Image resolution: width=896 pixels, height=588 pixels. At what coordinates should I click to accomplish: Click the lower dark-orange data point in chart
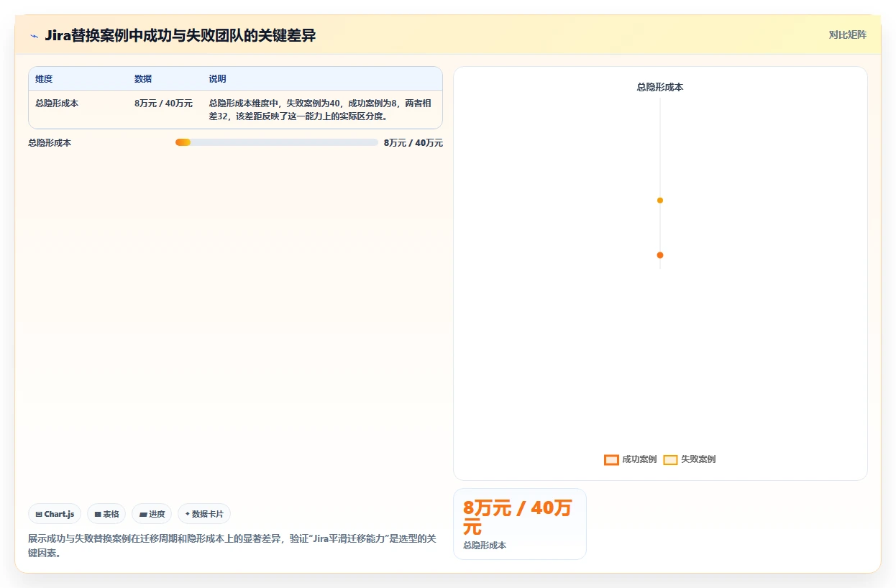coord(660,255)
